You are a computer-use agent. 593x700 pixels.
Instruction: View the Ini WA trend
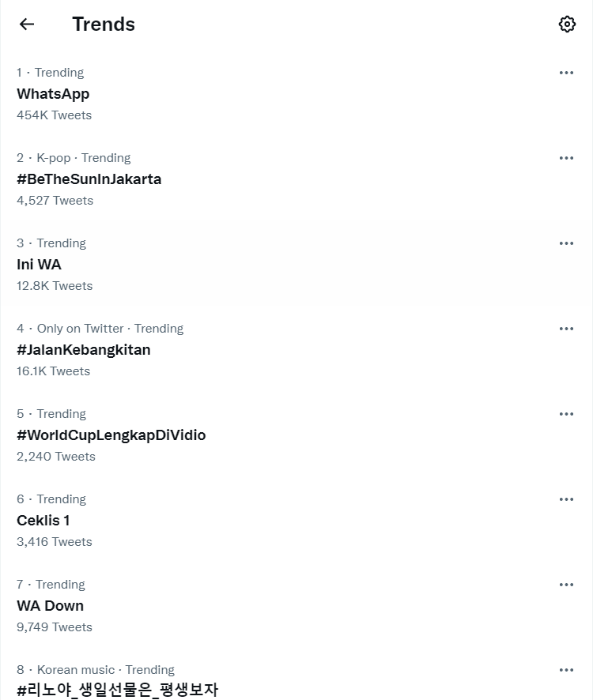coord(39,265)
